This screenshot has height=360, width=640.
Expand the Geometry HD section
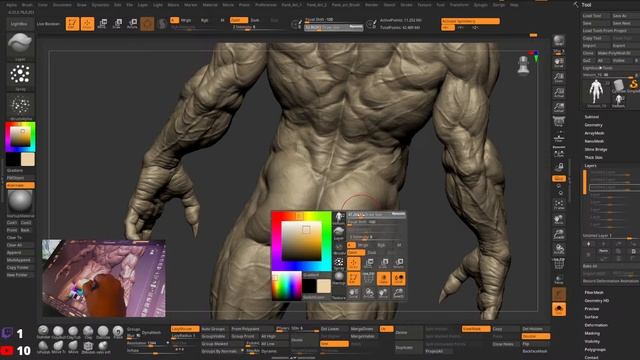(596, 300)
